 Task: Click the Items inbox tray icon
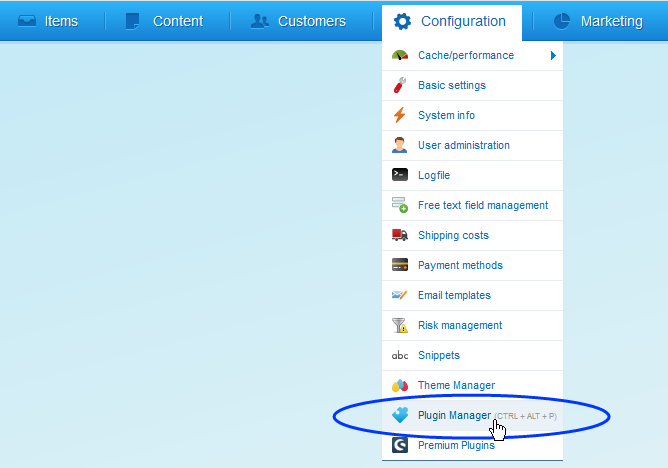(27, 21)
